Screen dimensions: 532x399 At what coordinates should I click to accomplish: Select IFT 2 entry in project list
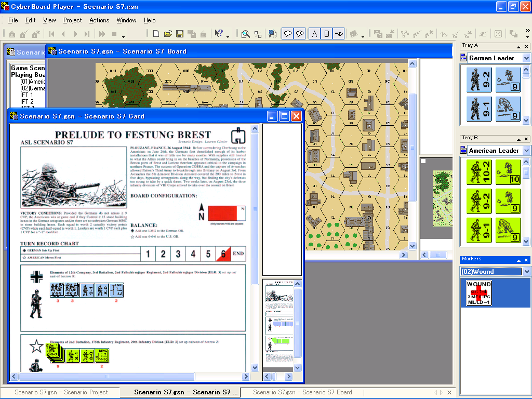[27, 101]
